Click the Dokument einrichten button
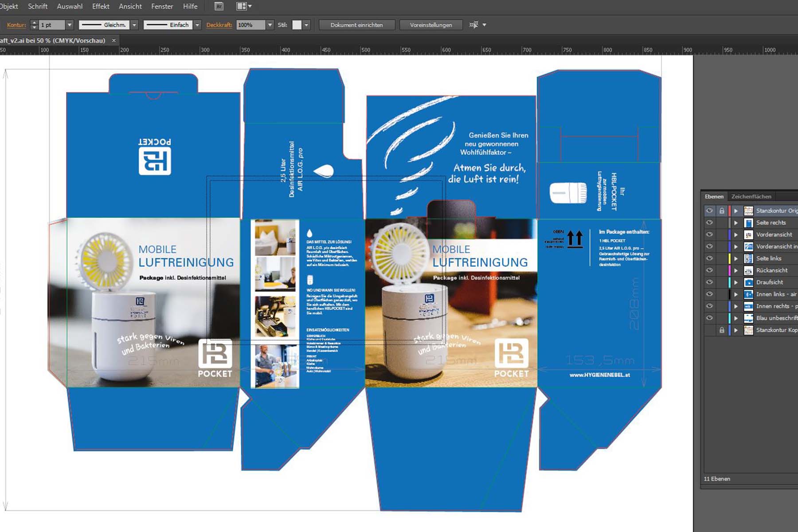Screen dimensions: 798x532 (x=356, y=25)
